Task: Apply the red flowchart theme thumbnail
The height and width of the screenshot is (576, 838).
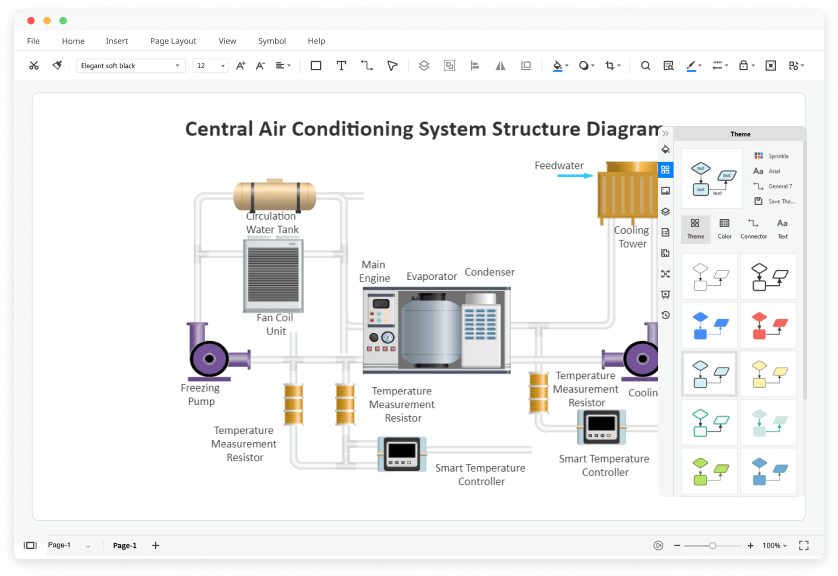Action: click(769, 325)
